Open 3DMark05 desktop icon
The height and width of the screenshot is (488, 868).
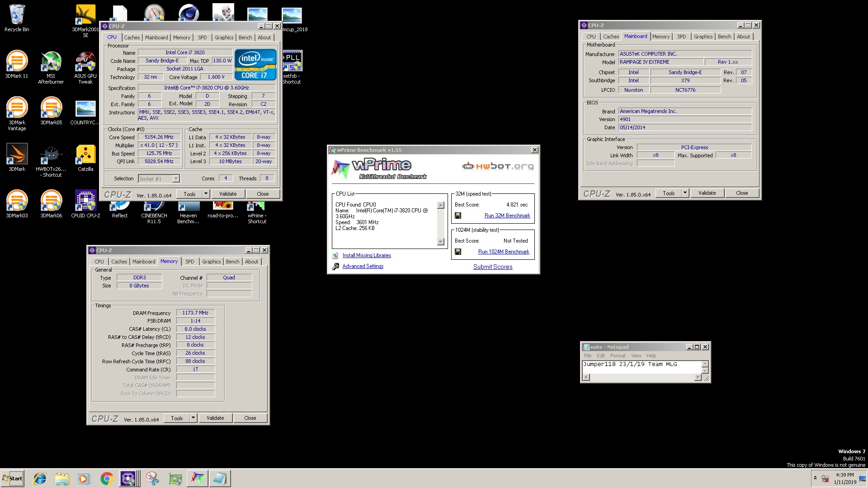(x=51, y=111)
